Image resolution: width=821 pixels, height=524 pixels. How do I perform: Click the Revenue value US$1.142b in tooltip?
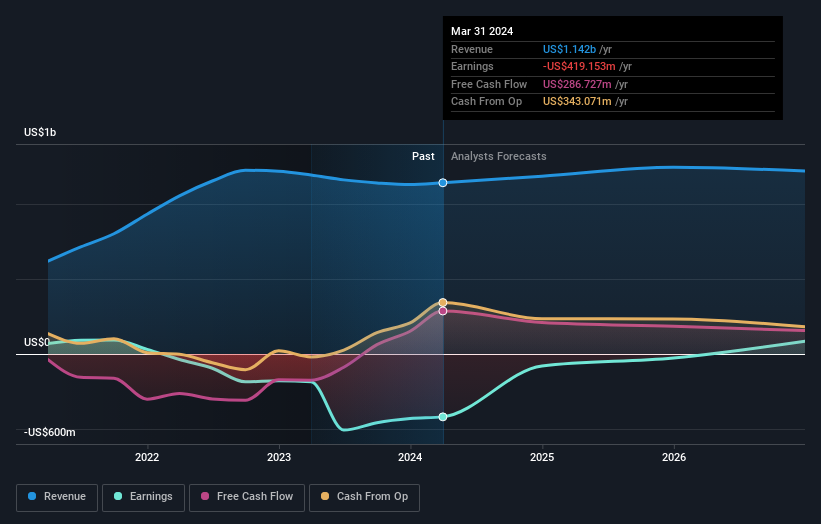click(x=569, y=49)
